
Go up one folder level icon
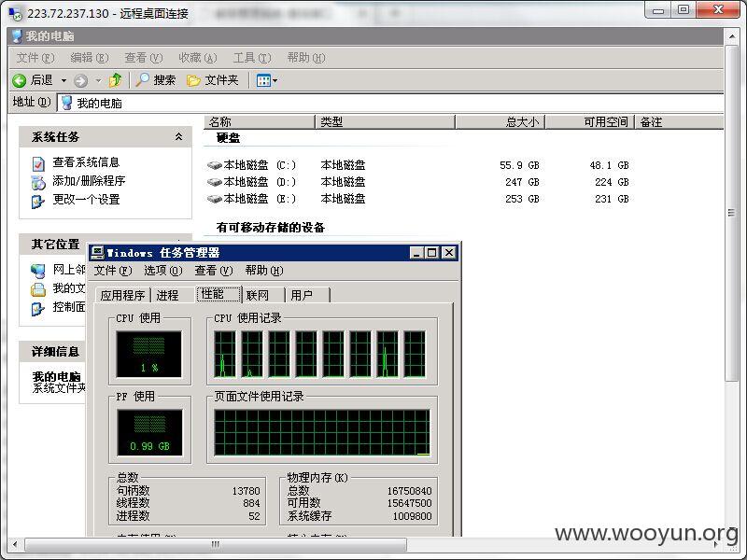point(115,80)
